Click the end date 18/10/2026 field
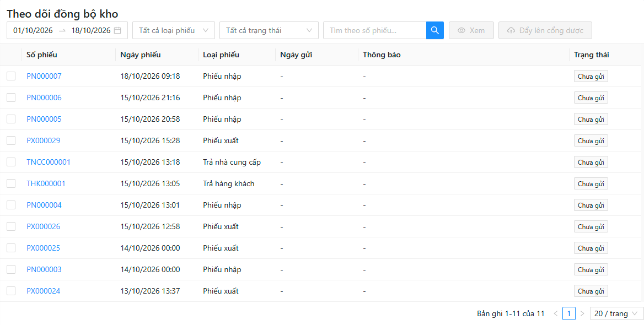The width and height of the screenshot is (644, 325). click(x=91, y=30)
